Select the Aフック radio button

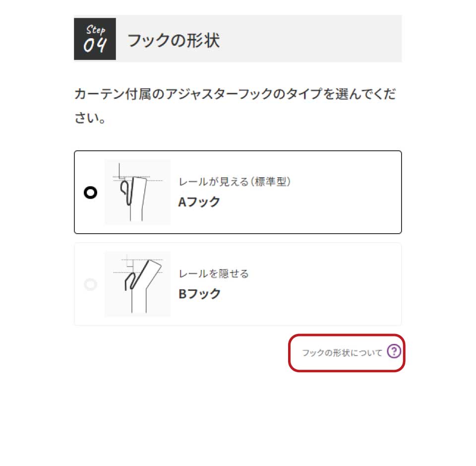click(x=90, y=192)
